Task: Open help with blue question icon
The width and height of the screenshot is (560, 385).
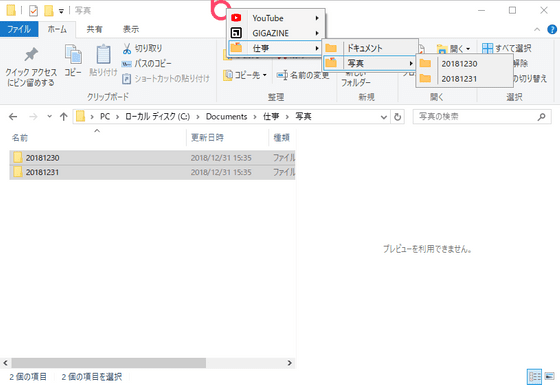Action: [x=552, y=29]
